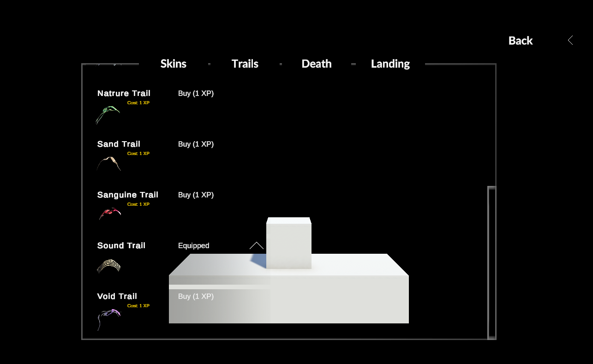Select the purple Void Trail preview icon
This screenshot has height=364, width=593.
point(109,319)
